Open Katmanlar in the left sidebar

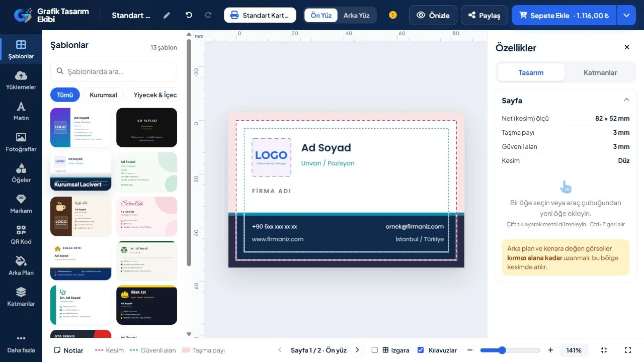(x=21, y=297)
